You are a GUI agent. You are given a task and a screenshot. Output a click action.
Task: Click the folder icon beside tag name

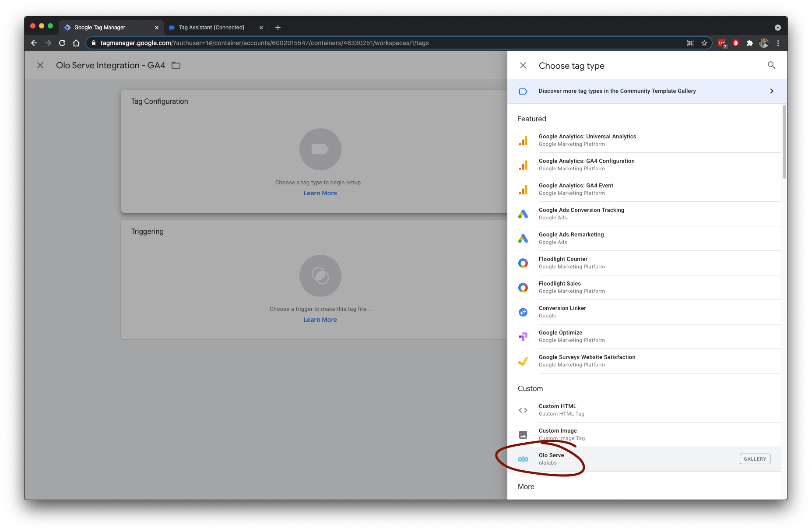(176, 65)
